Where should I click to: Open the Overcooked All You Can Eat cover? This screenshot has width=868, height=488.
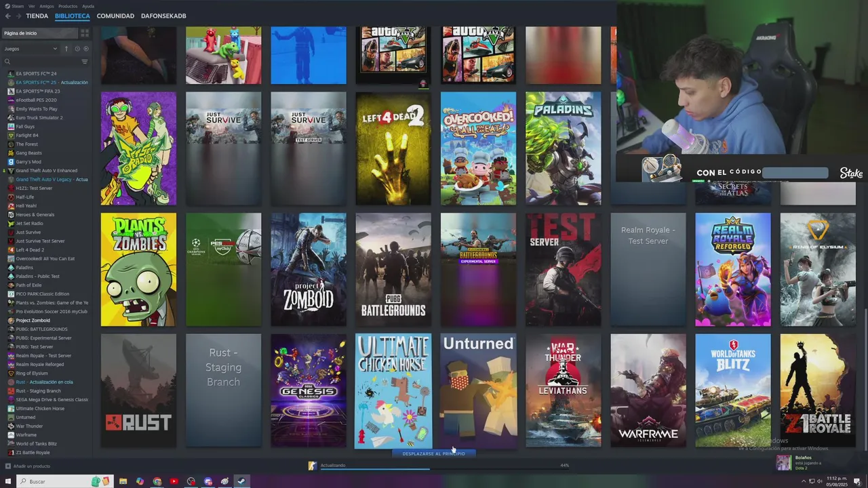(x=478, y=148)
